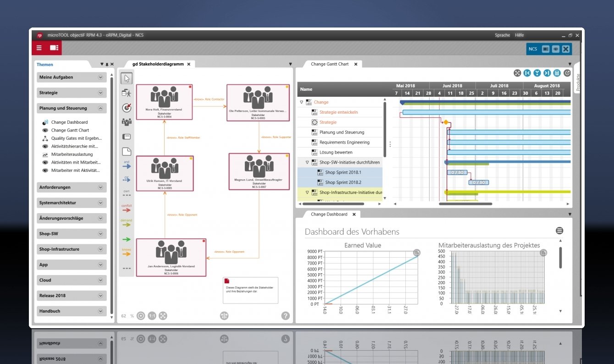Click the center-view target icon beside zoom percent
The image size is (614, 364).
click(x=141, y=315)
